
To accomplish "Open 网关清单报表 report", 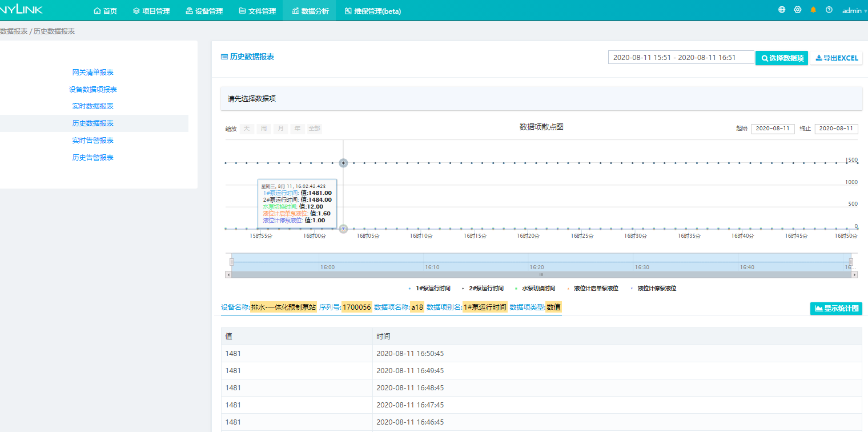I will point(93,73).
